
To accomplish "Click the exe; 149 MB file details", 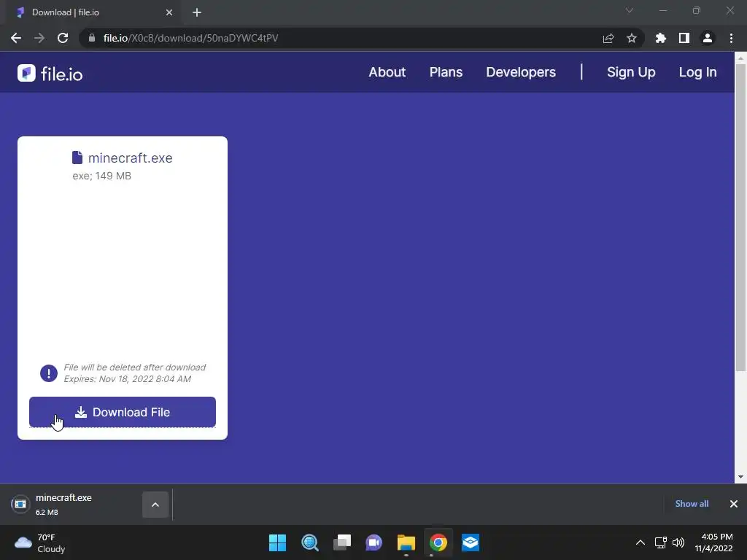I will [x=102, y=176].
